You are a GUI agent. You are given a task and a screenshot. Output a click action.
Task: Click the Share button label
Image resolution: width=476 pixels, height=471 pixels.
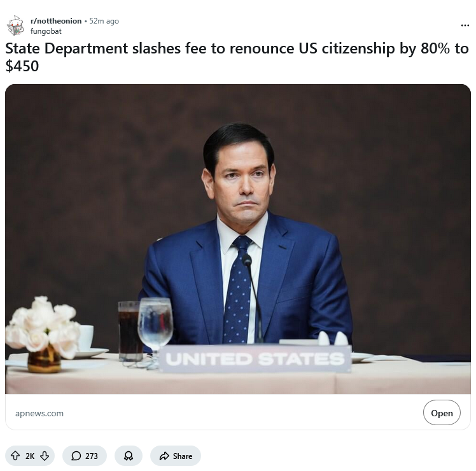pos(183,456)
